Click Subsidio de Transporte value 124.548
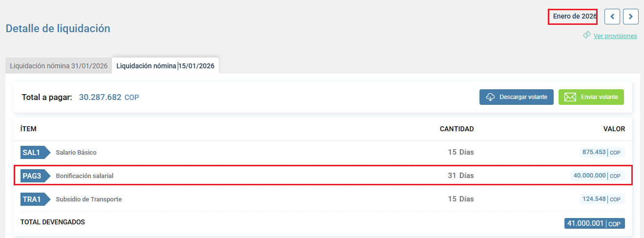 point(594,199)
